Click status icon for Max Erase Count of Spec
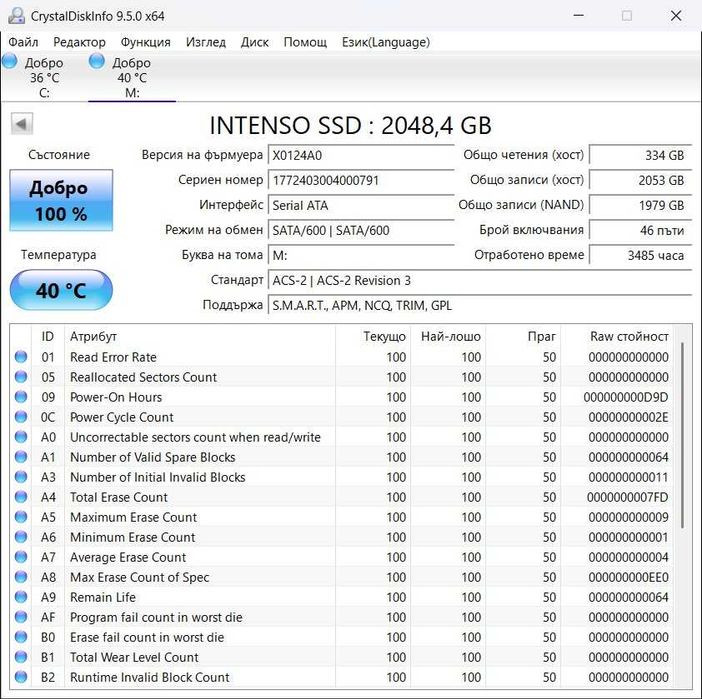This screenshot has width=702, height=699. pyautogui.click(x=21, y=577)
